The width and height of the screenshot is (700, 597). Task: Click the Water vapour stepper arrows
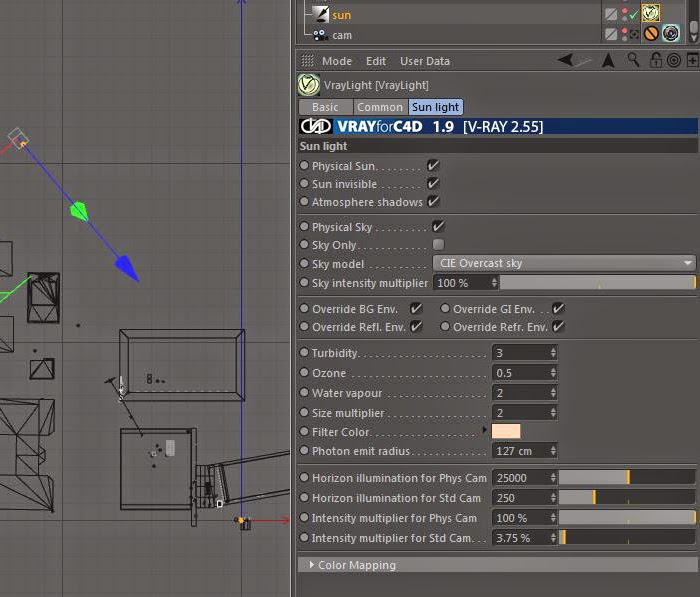(x=554, y=393)
